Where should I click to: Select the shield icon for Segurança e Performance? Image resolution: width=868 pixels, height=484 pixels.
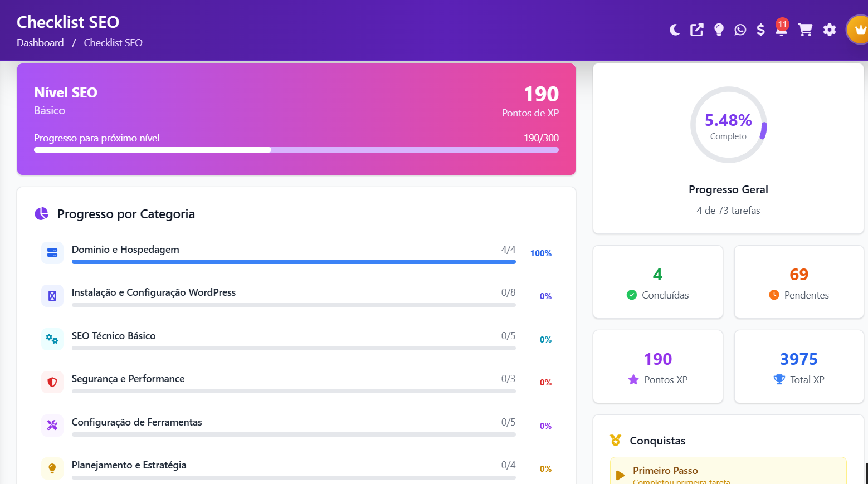tap(52, 382)
